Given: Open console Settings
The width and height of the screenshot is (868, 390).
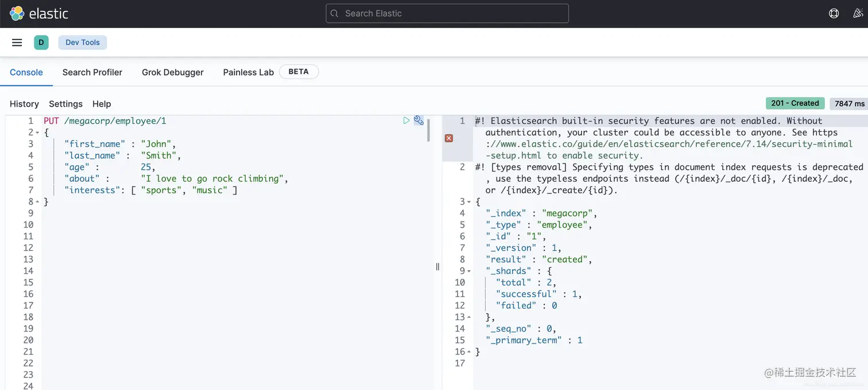Looking at the screenshot, I should click(65, 104).
